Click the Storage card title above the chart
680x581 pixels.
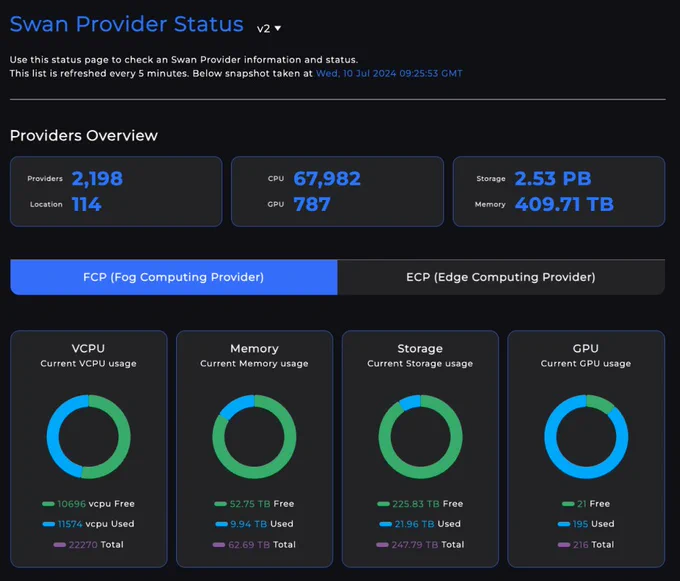point(420,349)
